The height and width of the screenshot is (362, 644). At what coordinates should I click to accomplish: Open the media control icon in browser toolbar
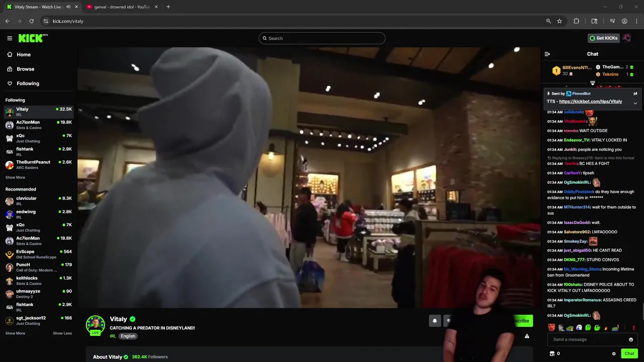(612, 21)
